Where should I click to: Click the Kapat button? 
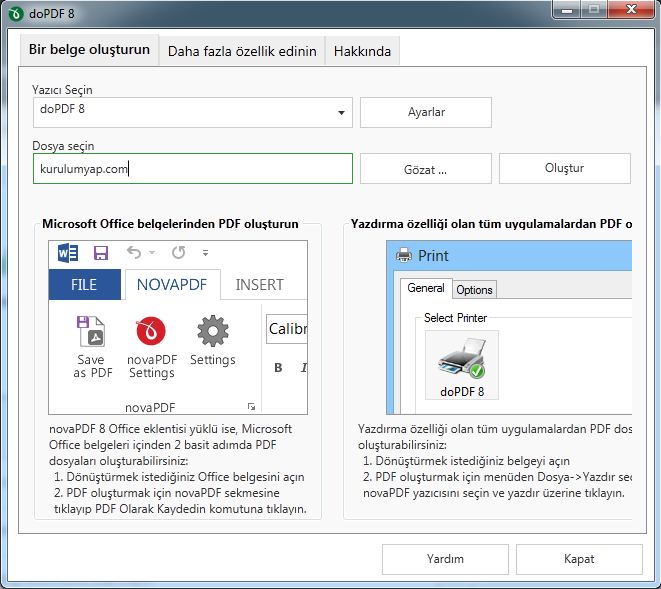click(579, 559)
